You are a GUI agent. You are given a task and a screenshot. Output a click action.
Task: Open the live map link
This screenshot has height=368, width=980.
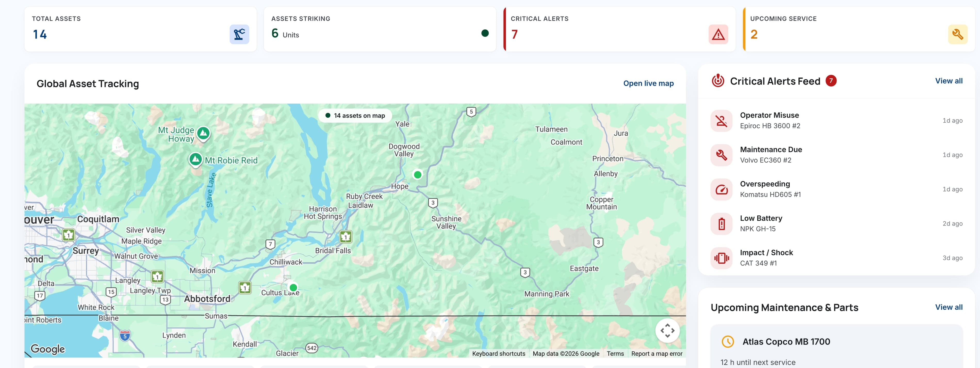pyautogui.click(x=648, y=83)
